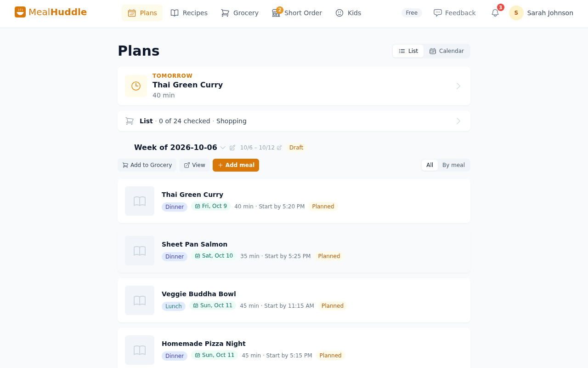588x368 pixels.
Task: Open the Short Order tab
Action: point(297,13)
